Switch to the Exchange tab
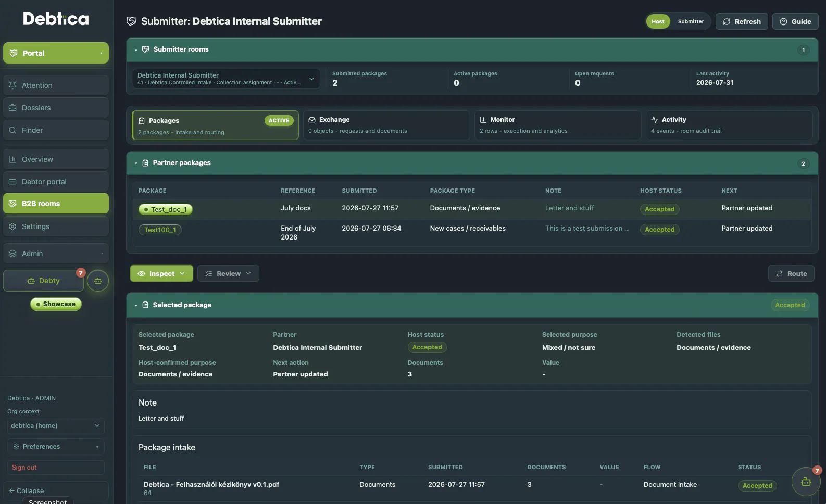The image size is (826, 504). point(386,125)
